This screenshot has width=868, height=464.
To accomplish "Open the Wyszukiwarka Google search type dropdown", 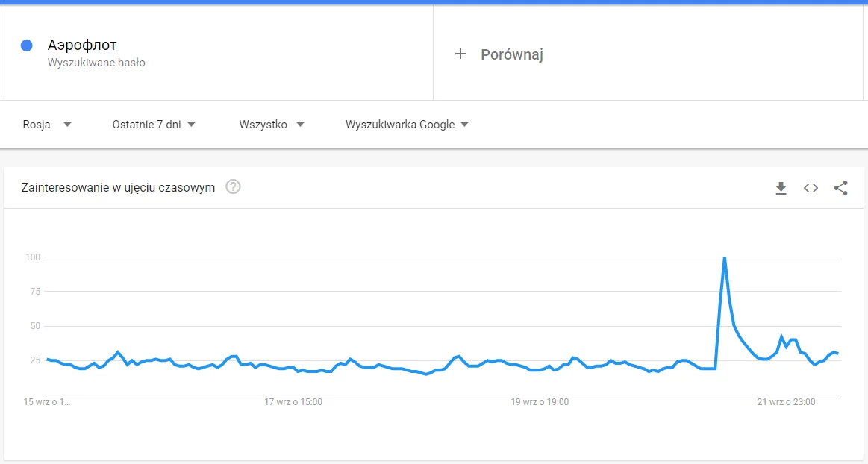I will click(407, 125).
